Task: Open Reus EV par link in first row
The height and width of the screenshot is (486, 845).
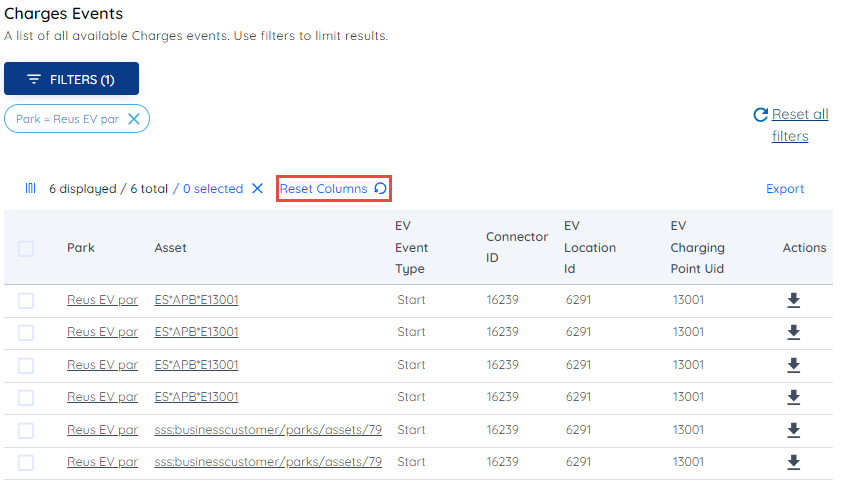Action: click(x=102, y=300)
